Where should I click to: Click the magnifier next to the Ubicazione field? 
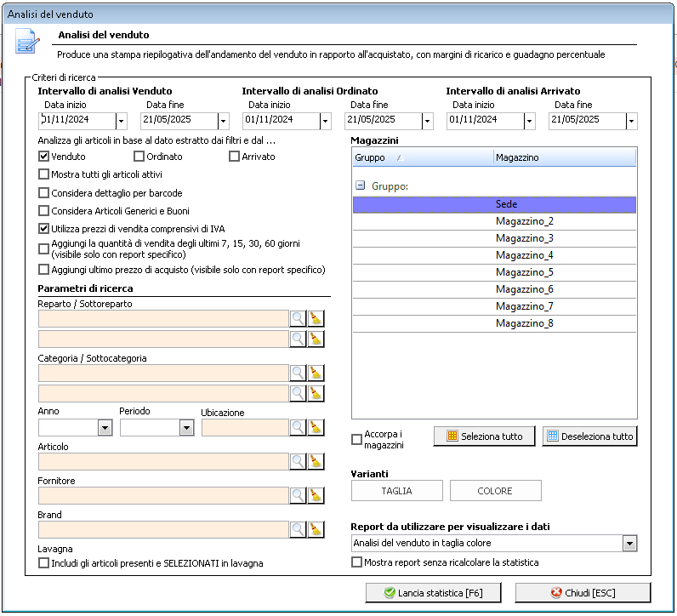(x=298, y=428)
